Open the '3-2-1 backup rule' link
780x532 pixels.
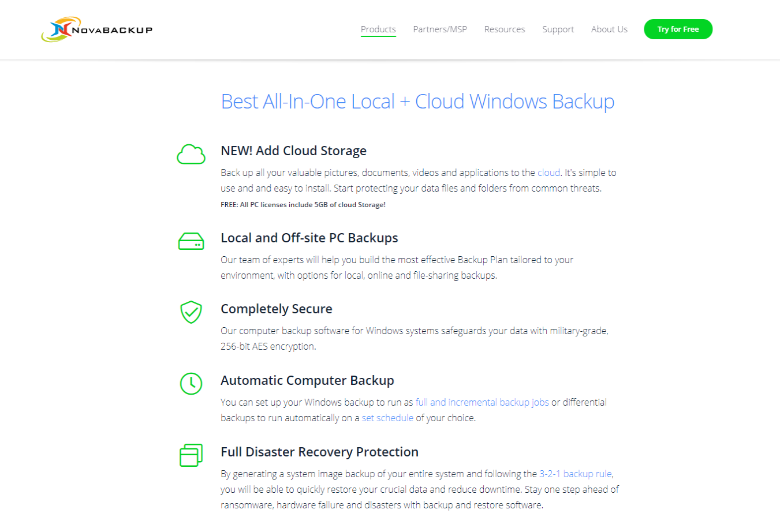pyautogui.click(x=576, y=474)
